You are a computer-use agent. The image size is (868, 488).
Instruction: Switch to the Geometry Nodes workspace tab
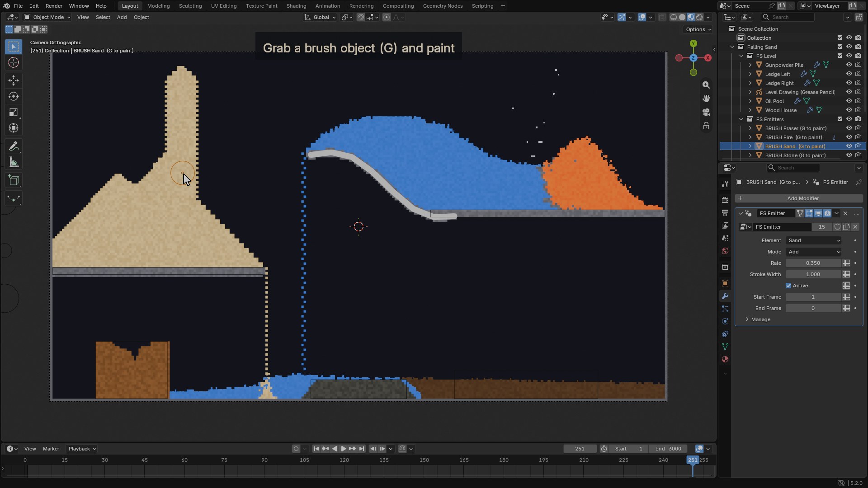pyautogui.click(x=443, y=6)
